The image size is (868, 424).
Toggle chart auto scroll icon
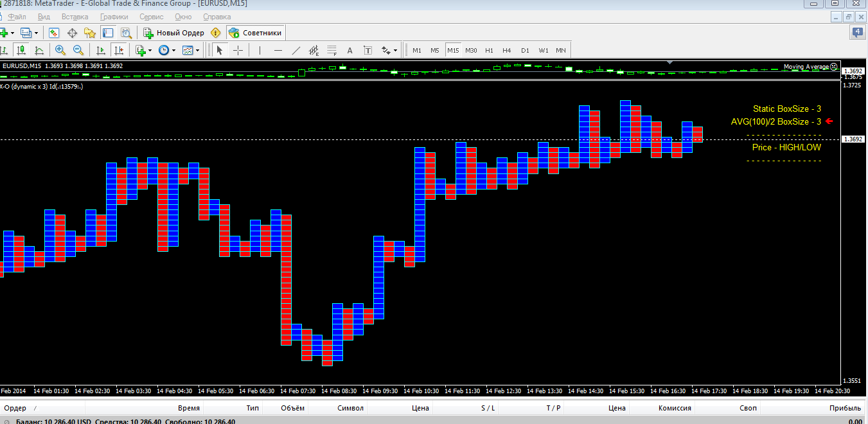(101, 50)
